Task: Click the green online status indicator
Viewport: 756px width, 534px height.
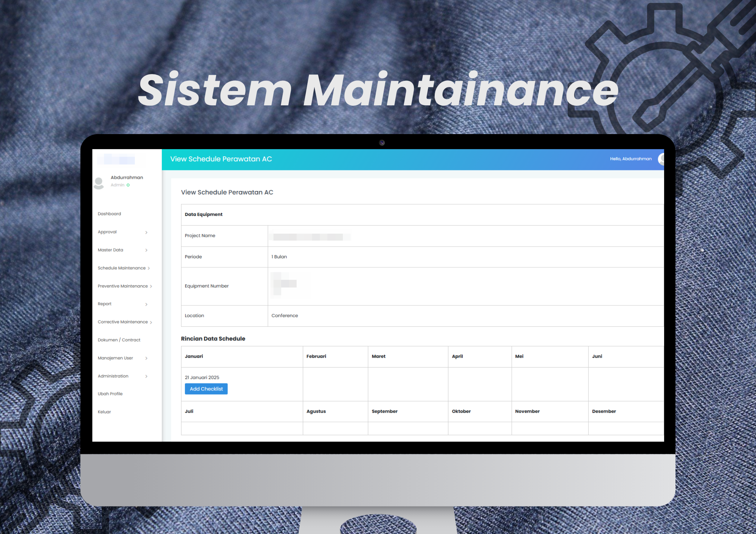Action: (128, 185)
